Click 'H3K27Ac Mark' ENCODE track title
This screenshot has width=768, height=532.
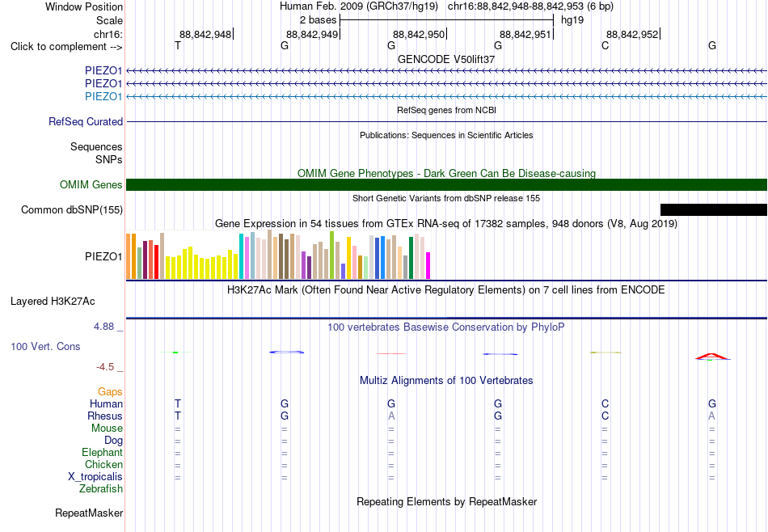[446, 290]
